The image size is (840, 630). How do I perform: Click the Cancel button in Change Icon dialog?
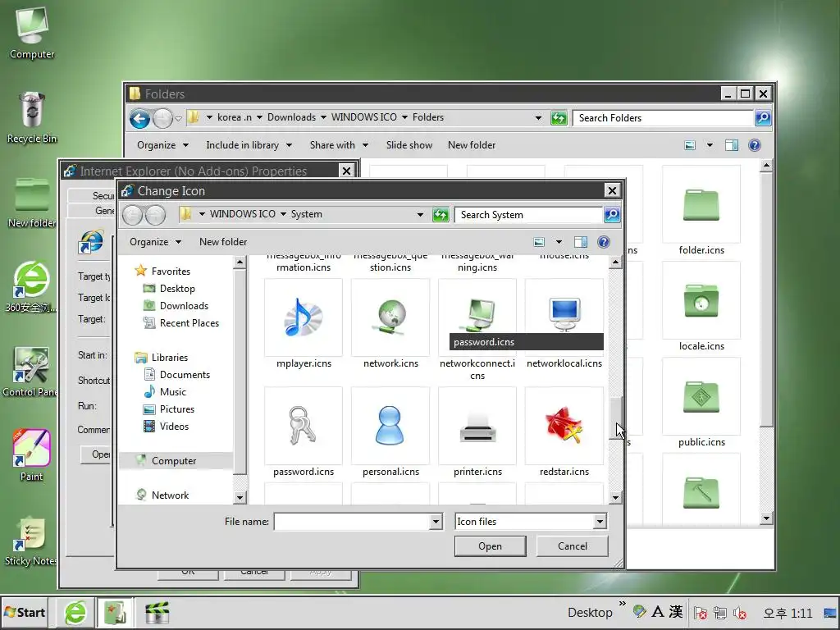pos(572,546)
